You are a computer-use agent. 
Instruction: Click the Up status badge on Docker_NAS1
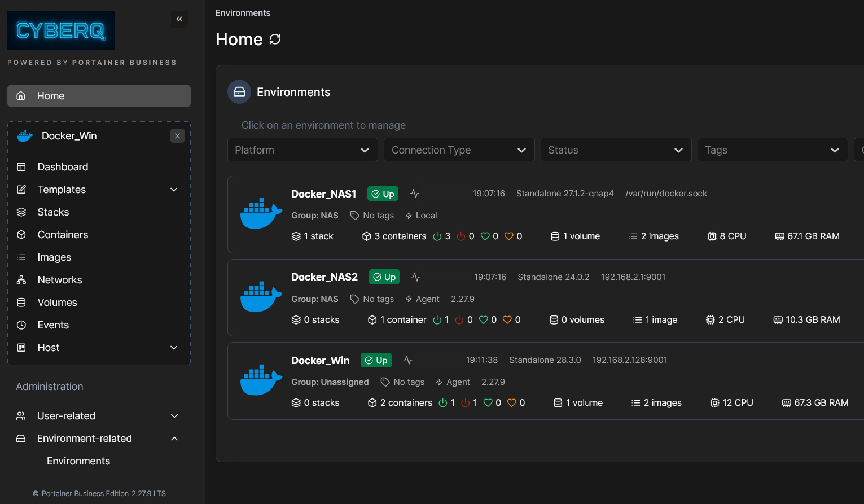tap(383, 194)
